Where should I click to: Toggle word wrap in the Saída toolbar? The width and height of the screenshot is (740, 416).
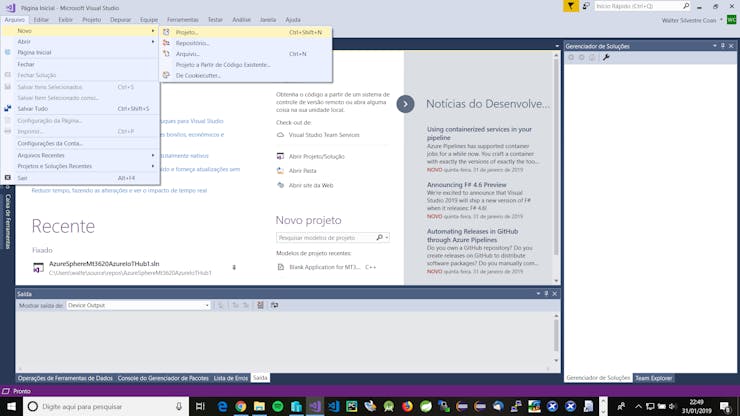(x=274, y=306)
